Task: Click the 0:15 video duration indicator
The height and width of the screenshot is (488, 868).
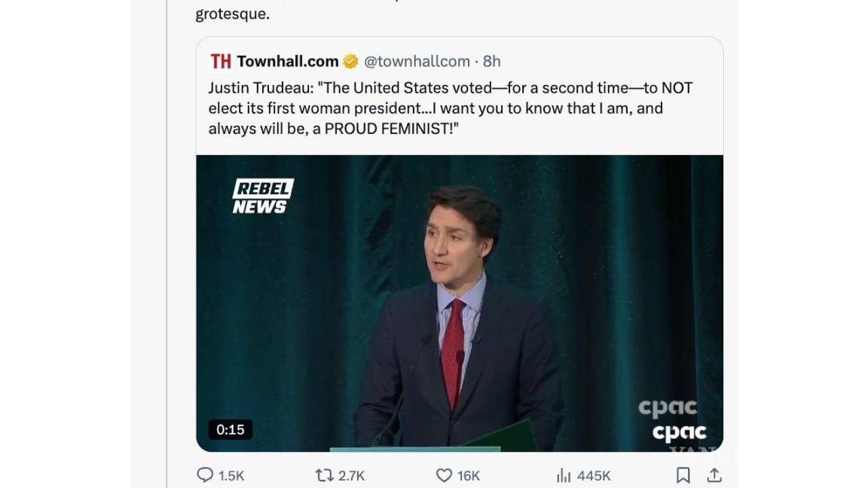Action: [x=231, y=429]
